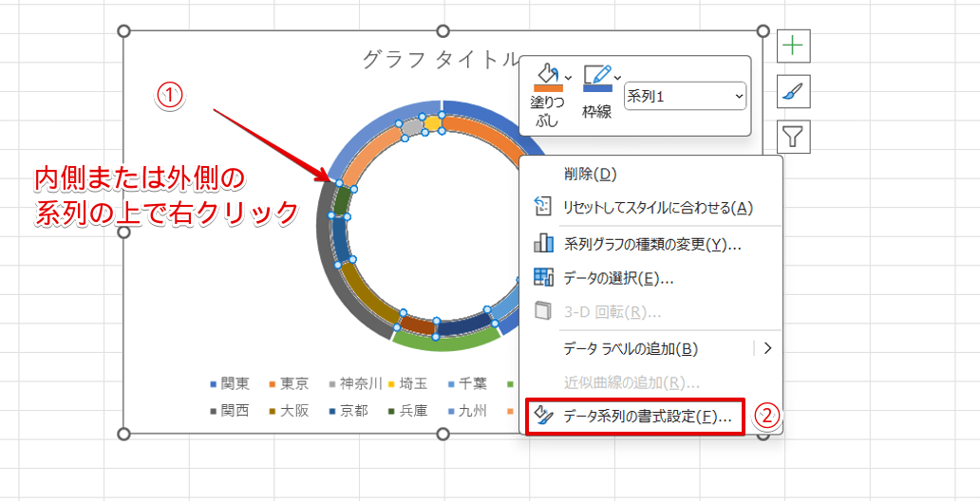
Task: Open the 系列1 series combo box
Action: point(685,96)
